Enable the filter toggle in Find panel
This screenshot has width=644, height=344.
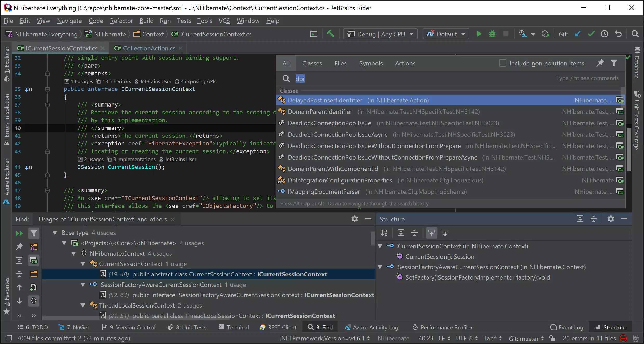click(x=34, y=233)
